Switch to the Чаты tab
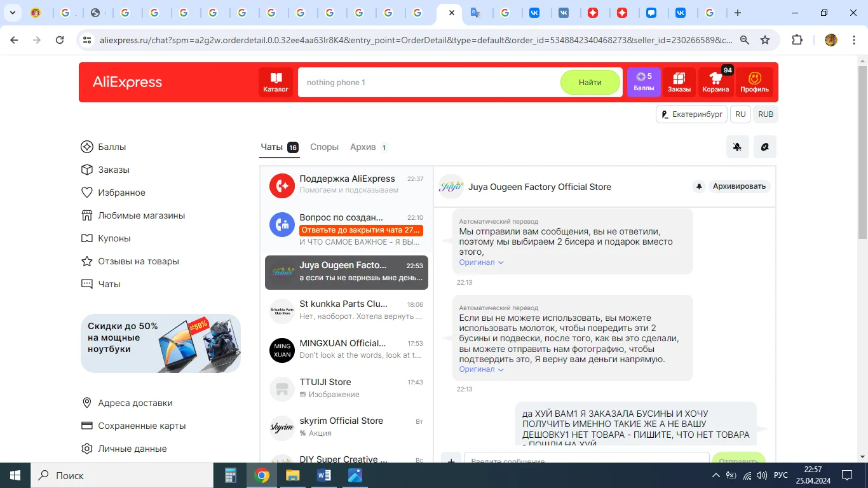Image resolution: width=868 pixels, height=488 pixels. 279,147
